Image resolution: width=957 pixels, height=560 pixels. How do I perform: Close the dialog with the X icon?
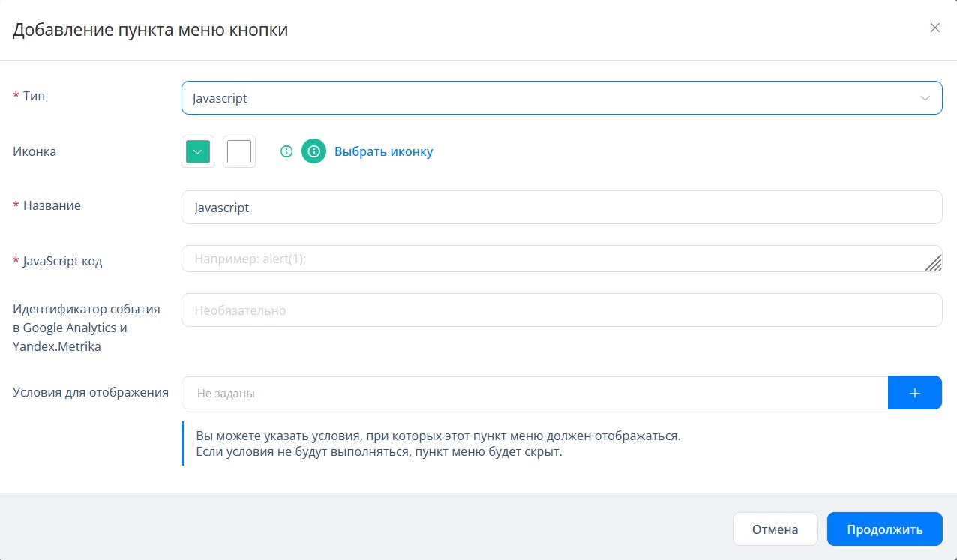tap(934, 28)
